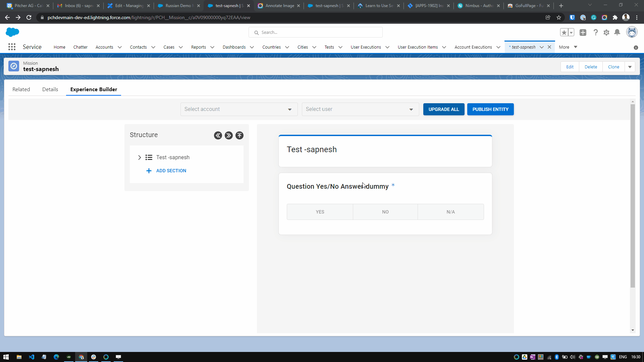Switch to the Details tab
The height and width of the screenshot is (362, 644).
[50, 89]
